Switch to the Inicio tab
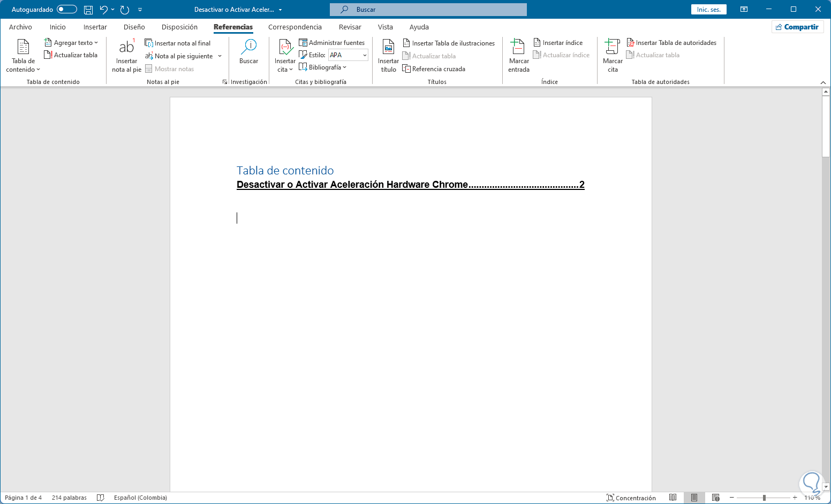This screenshot has height=504, width=831. click(x=58, y=27)
